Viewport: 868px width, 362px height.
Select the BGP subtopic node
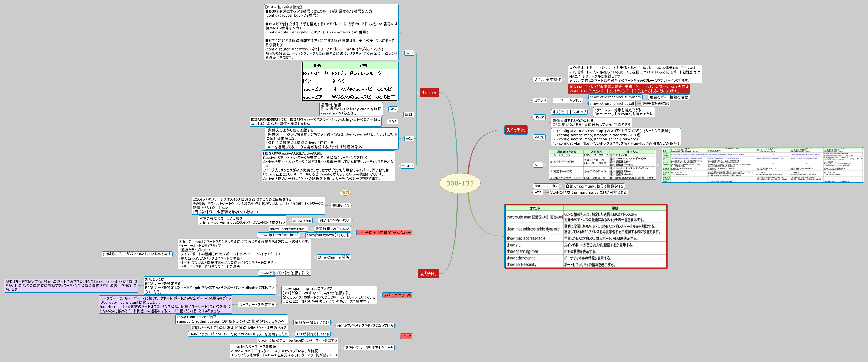pos(410,53)
